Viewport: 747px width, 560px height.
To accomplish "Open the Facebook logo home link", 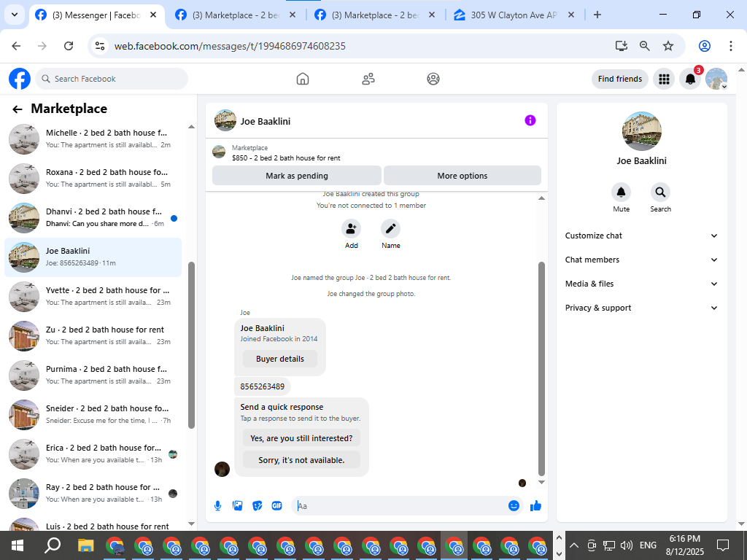I will [20, 79].
